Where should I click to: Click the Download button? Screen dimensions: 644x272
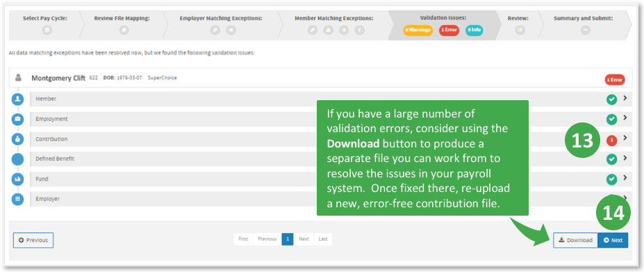pos(575,240)
